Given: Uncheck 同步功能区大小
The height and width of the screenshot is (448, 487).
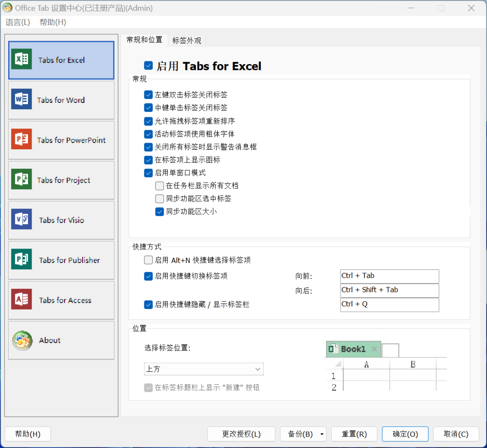Looking at the screenshot, I should (159, 212).
